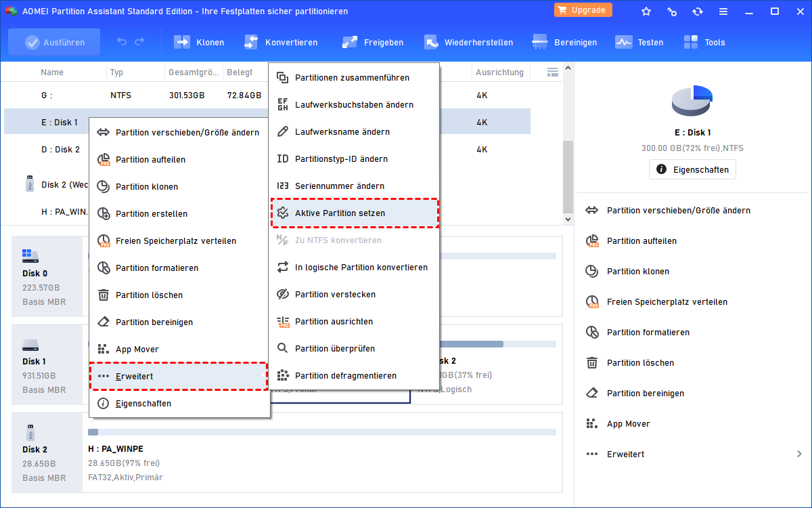This screenshot has width=812, height=508.
Task: Choose Partition verschieben/Größe ändern in context menu
Action: click(179, 133)
